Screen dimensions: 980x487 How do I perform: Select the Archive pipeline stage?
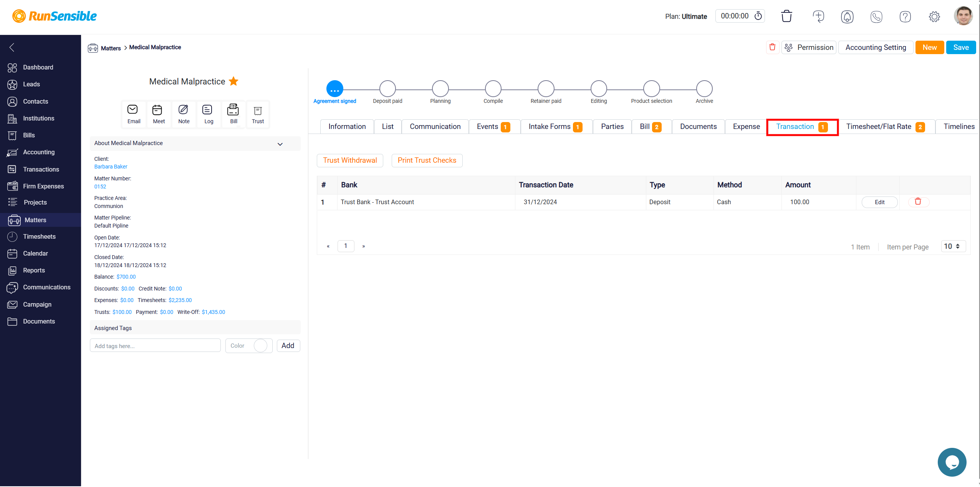(x=704, y=89)
